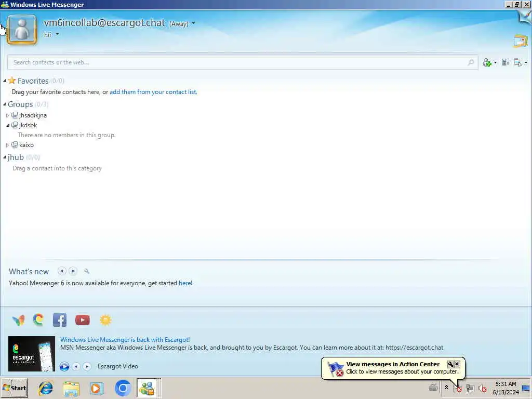Go to next Escargot video item

click(87, 366)
